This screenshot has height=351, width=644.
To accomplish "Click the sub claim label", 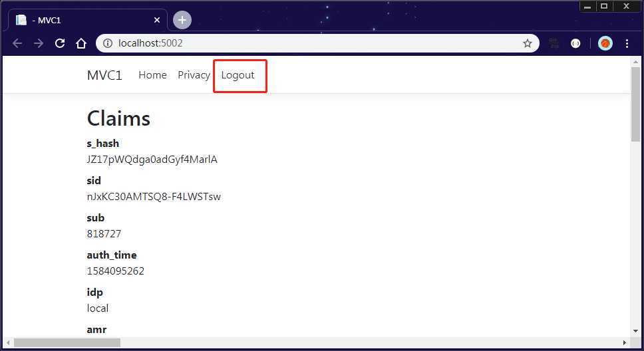I will click(x=96, y=217).
